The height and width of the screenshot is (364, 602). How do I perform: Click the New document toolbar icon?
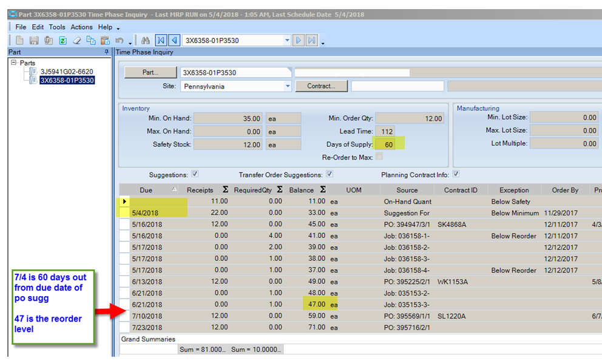(x=19, y=41)
